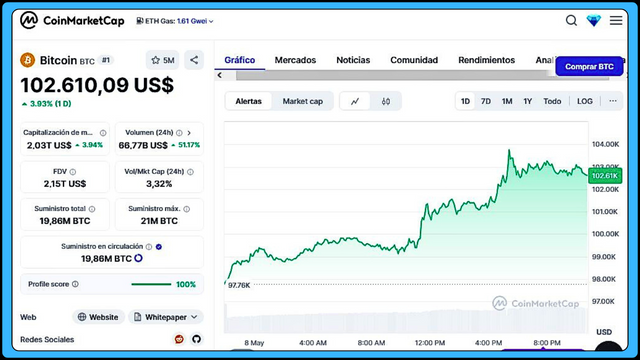Click the 2,03T US$ market cap value

49,145
